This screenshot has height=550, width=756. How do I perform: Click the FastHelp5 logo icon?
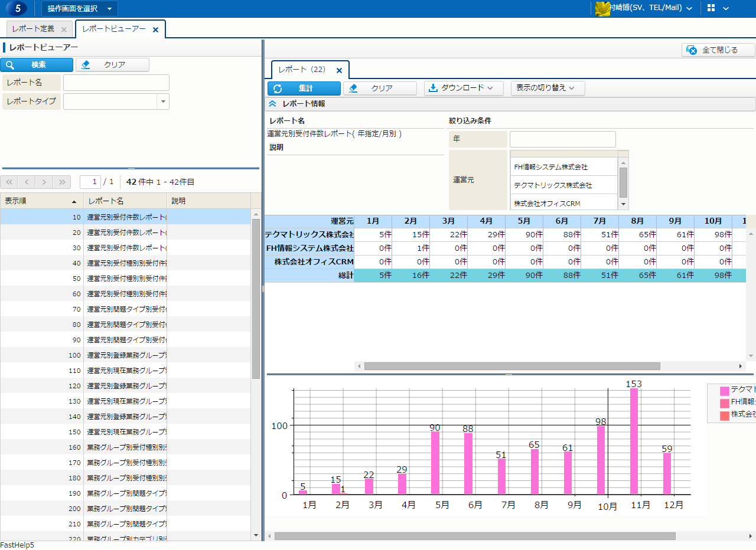[17, 8]
